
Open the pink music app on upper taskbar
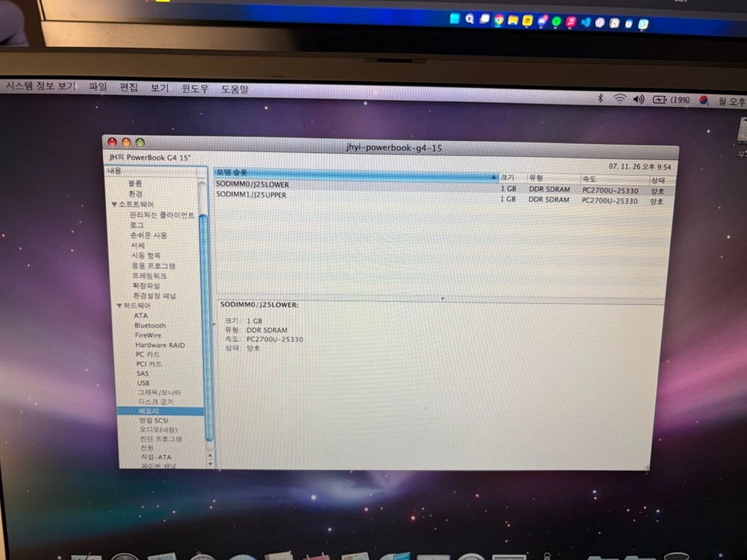pyautogui.click(x=571, y=22)
